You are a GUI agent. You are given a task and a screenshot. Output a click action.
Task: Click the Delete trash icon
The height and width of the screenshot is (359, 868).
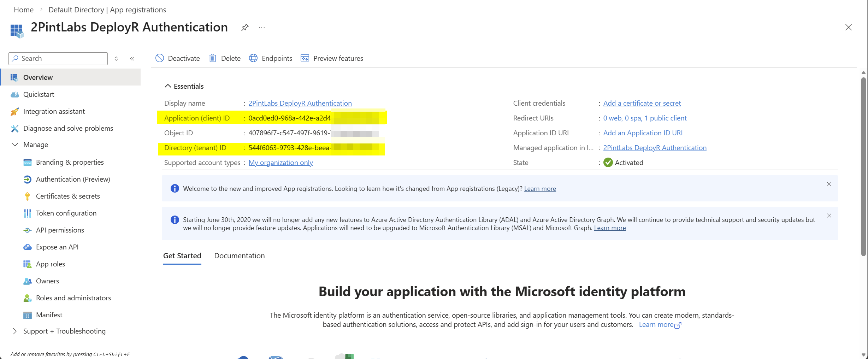coord(213,58)
